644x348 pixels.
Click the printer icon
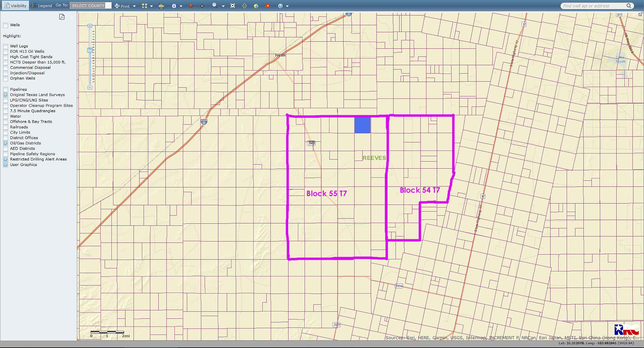coord(117,6)
